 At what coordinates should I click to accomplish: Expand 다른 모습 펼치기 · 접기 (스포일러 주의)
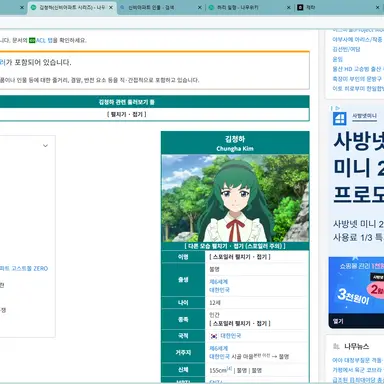click(235, 246)
